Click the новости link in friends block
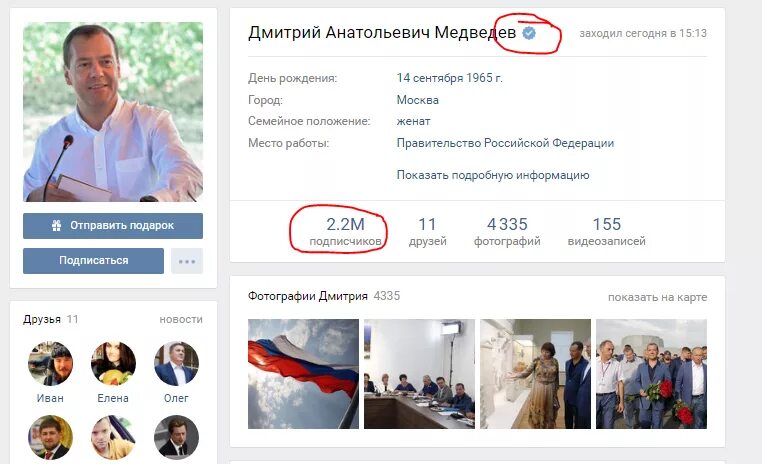Image resolution: width=762 pixels, height=464 pixels. 181,319
